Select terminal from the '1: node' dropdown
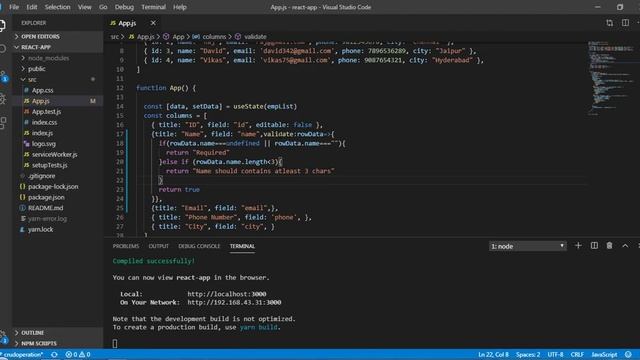Screen dimensions: 640x360 tap(527, 246)
